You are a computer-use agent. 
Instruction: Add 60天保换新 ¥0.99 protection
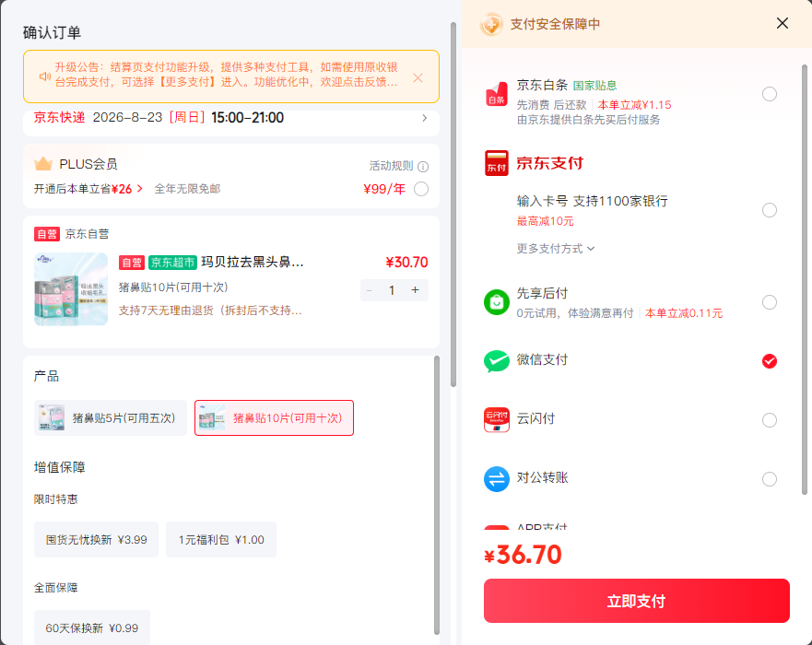(x=91, y=627)
